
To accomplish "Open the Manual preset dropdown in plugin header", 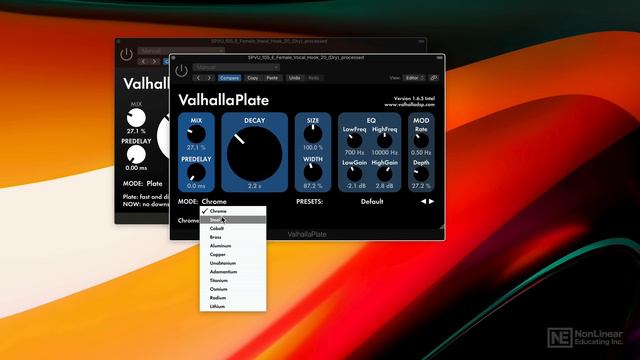I will click(x=236, y=67).
